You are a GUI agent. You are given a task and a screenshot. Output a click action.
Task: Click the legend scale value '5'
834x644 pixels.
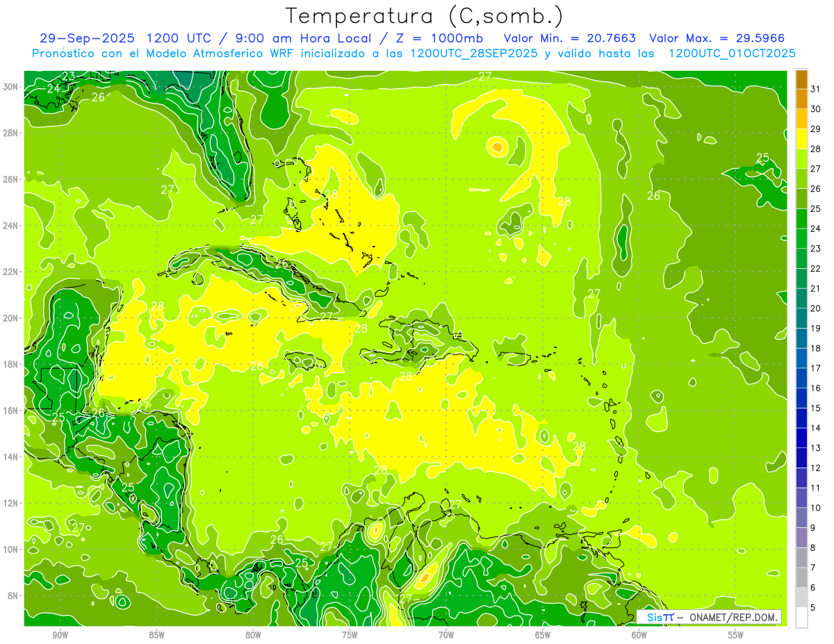pyautogui.click(x=813, y=608)
